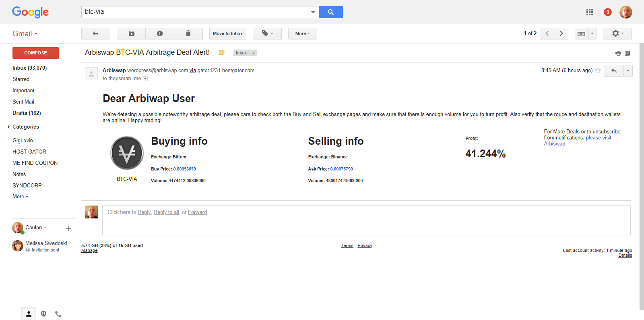Viewport: 644px width, 320px height.
Task: Remove the Inbox label with x
Action: pyautogui.click(x=253, y=53)
